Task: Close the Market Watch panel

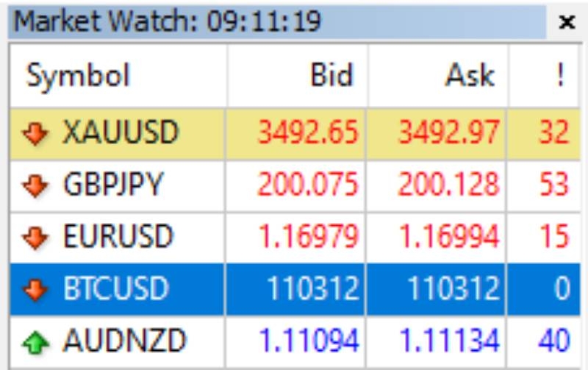Action: pyautogui.click(x=567, y=22)
